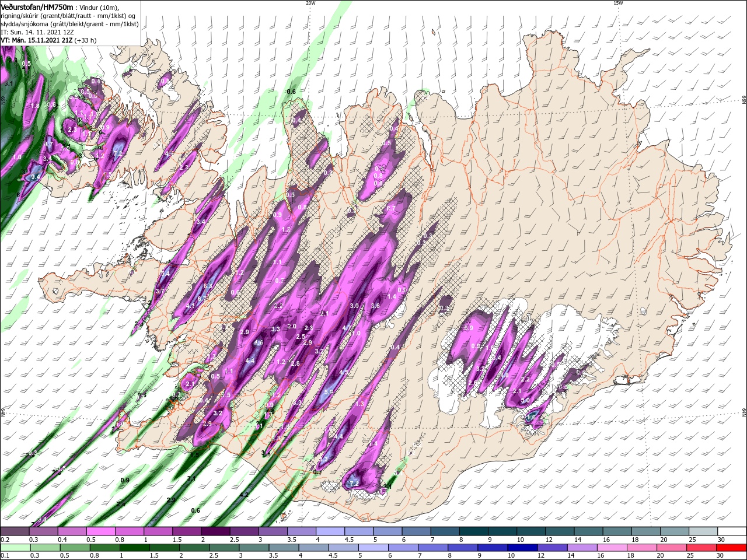Click the 9.4 precipitation value on the map
This screenshot has height=560, width=747.
pos(35,176)
